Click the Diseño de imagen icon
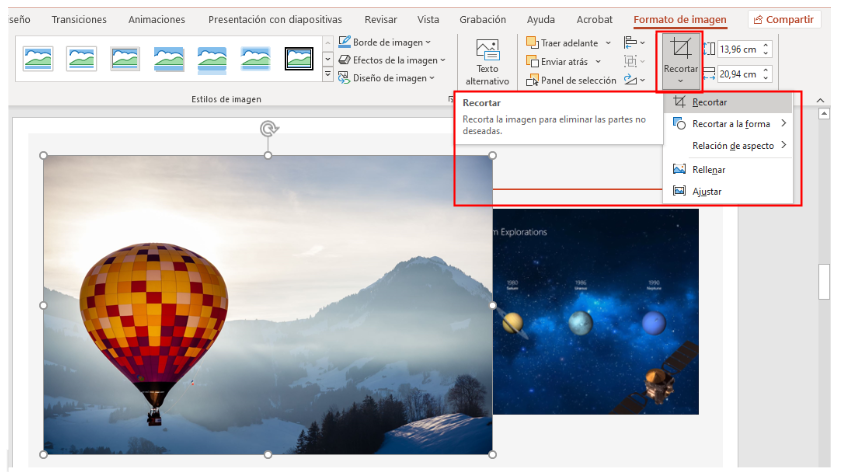 (x=344, y=78)
